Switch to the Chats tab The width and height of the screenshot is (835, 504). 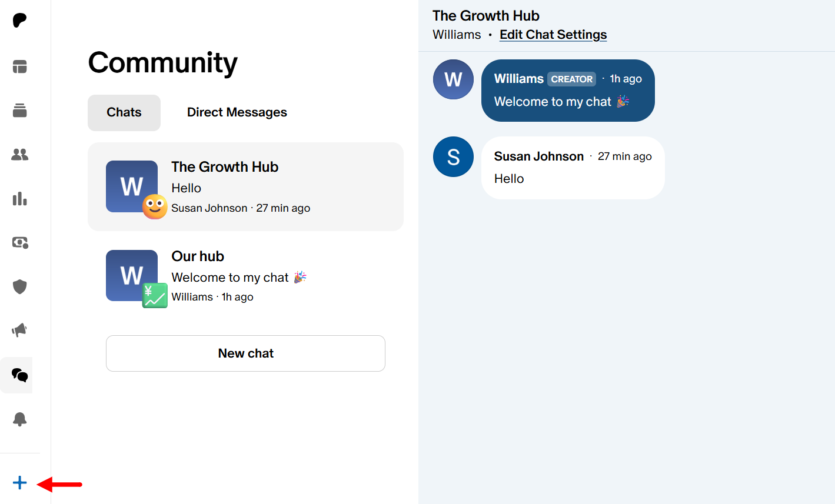124,112
